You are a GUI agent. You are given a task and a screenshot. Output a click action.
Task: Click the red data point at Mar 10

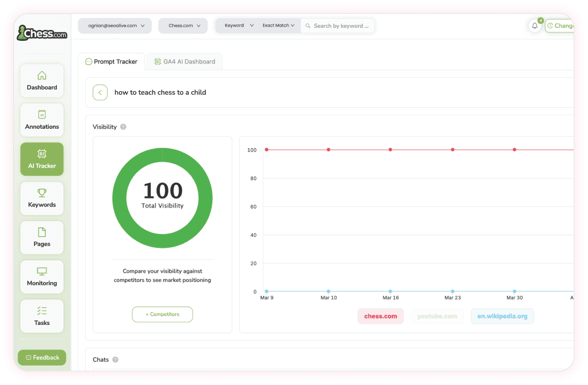[x=328, y=150]
